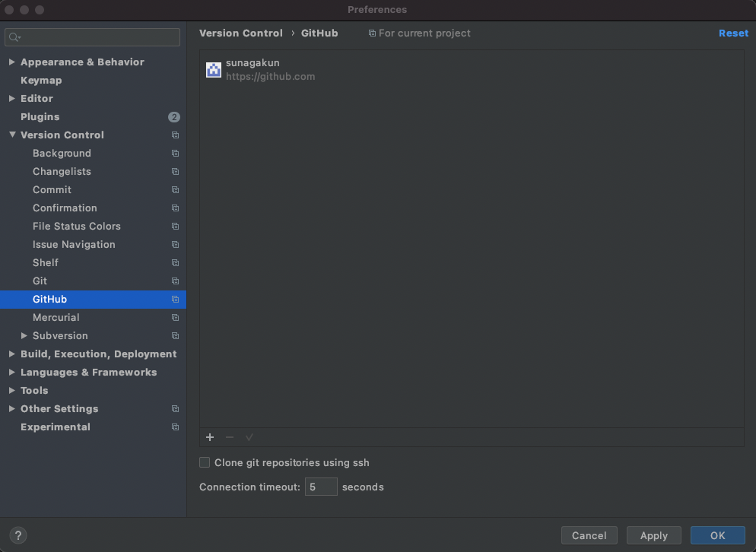Click the Plugins badge showing 2 updates
The height and width of the screenshot is (552, 756).
(x=174, y=116)
